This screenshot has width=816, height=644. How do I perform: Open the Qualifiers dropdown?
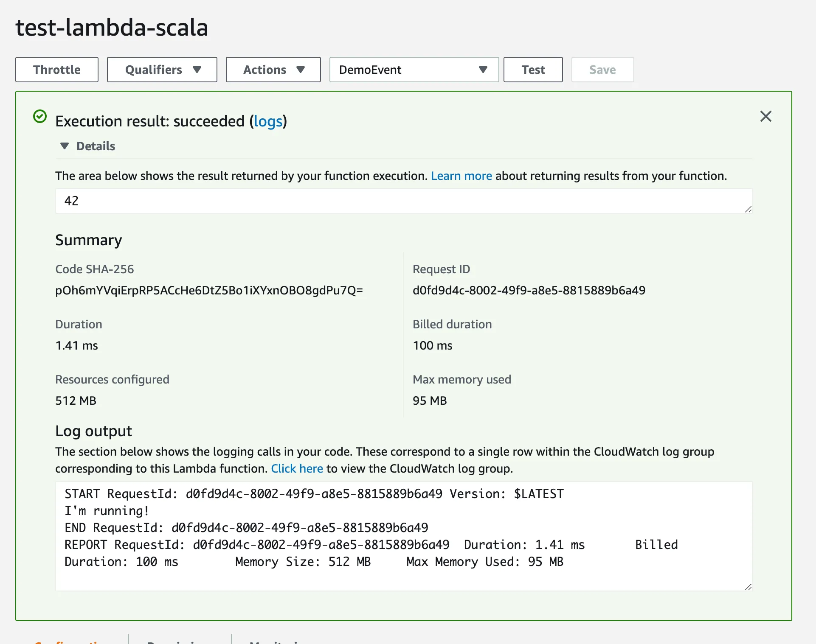click(x=162, y=70)
